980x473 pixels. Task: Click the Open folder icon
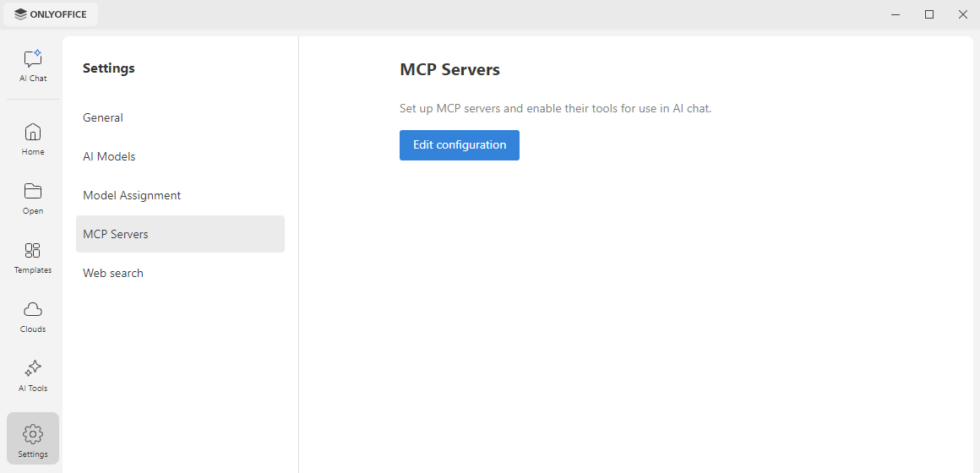click(32, 191)
